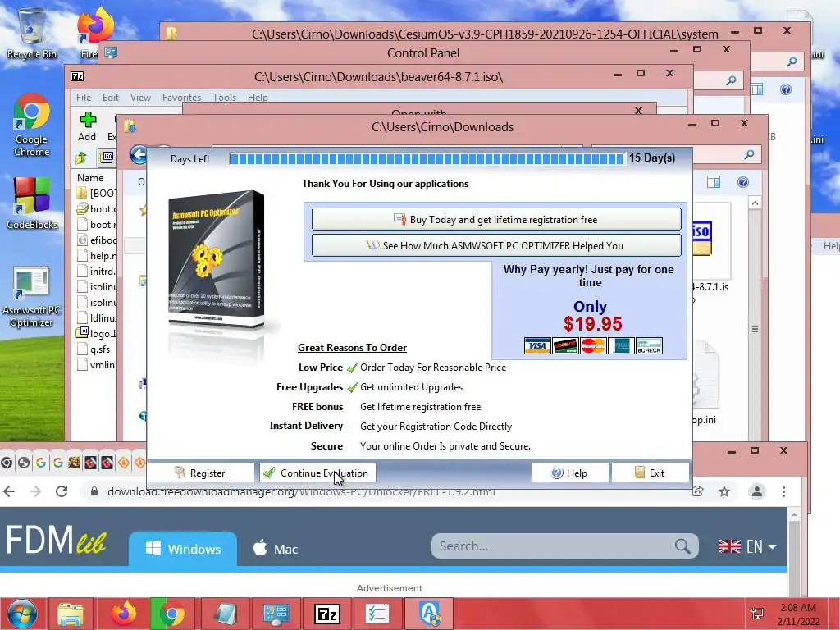840x630 pixels.
Task: Open CodeBlocks desktop shortcut
Action: coord(32,203)
